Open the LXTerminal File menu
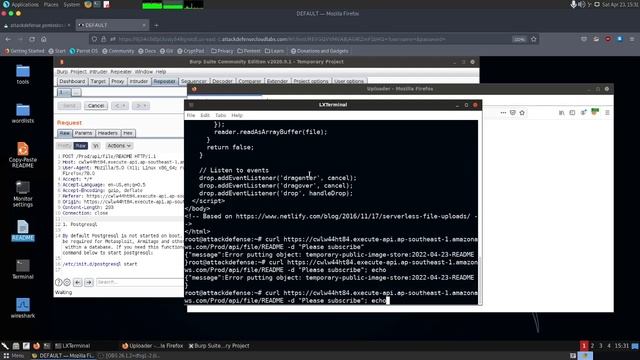Viewport: 640px width, 360px height. pyautogui.click(x=191, y=116)
